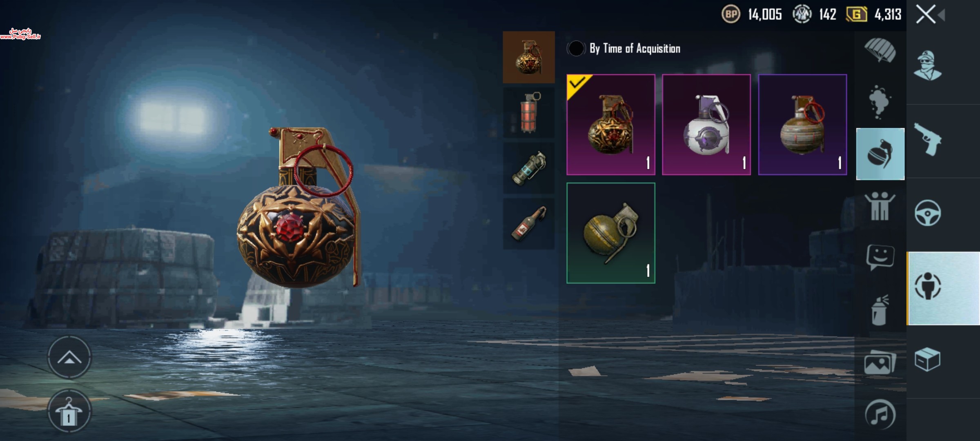Select the Molotov cocktail throwable type

coord(529,224)
